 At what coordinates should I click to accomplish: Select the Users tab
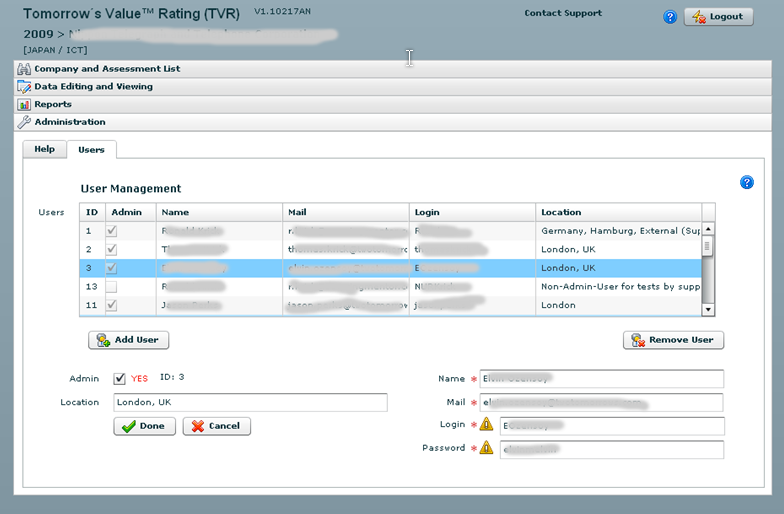pyautogui.click(x=91, y=149)
